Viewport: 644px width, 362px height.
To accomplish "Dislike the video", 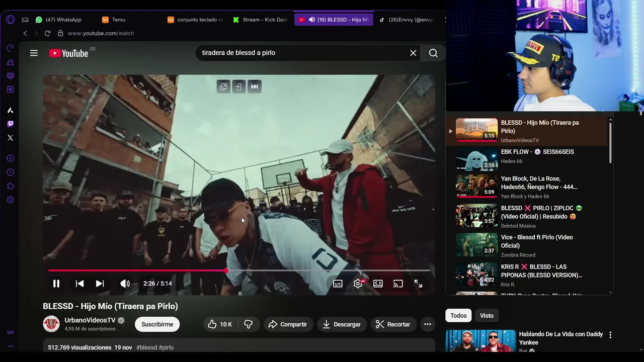I will point(249,324).
